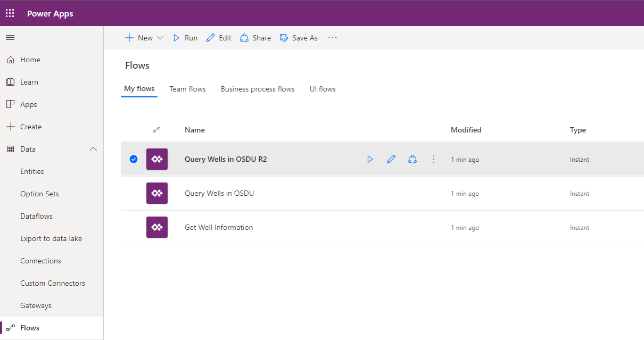The image size is (644, 340).
Task: Switch to the My flows tab
Action: pyautogui.click(x=139, y=89)
